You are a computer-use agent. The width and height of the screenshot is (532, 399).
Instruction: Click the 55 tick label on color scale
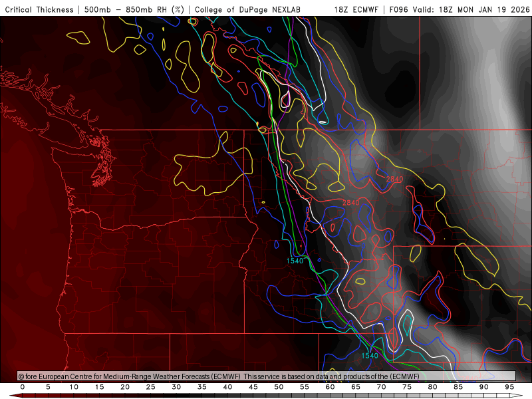click(x=305, y=387)
